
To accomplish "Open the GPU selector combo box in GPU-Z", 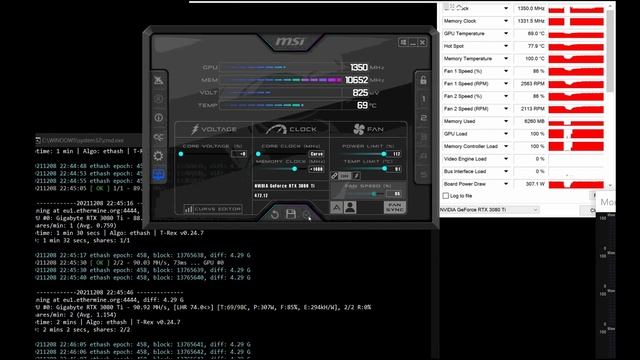I will 489,210.
